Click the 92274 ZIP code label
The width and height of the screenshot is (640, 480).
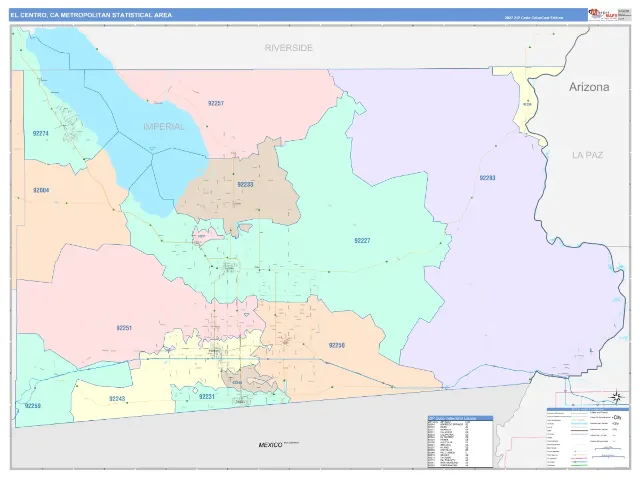point(40,133)
